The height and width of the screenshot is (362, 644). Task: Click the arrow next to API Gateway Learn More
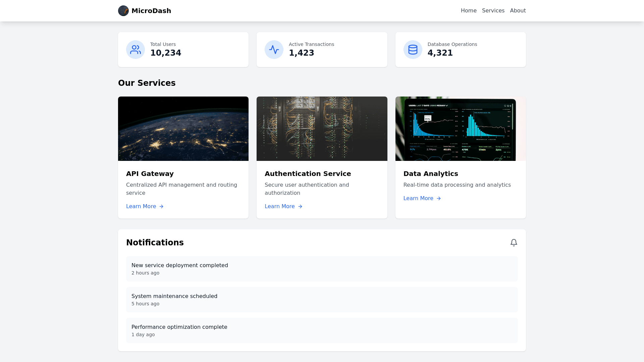pyautogui.click(x=161, y=206)
